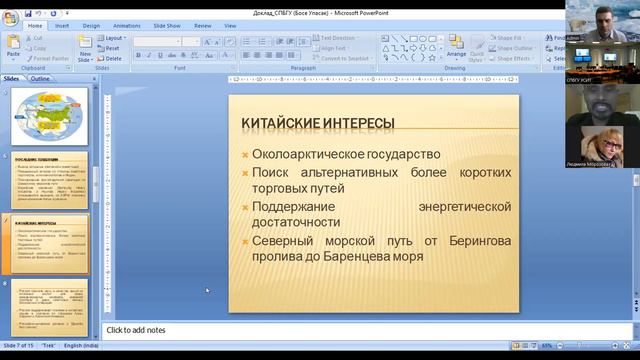This screenshot has width=640, height=360.
Task: Toggle underline formatting
Action: click(x=160, y=55)
